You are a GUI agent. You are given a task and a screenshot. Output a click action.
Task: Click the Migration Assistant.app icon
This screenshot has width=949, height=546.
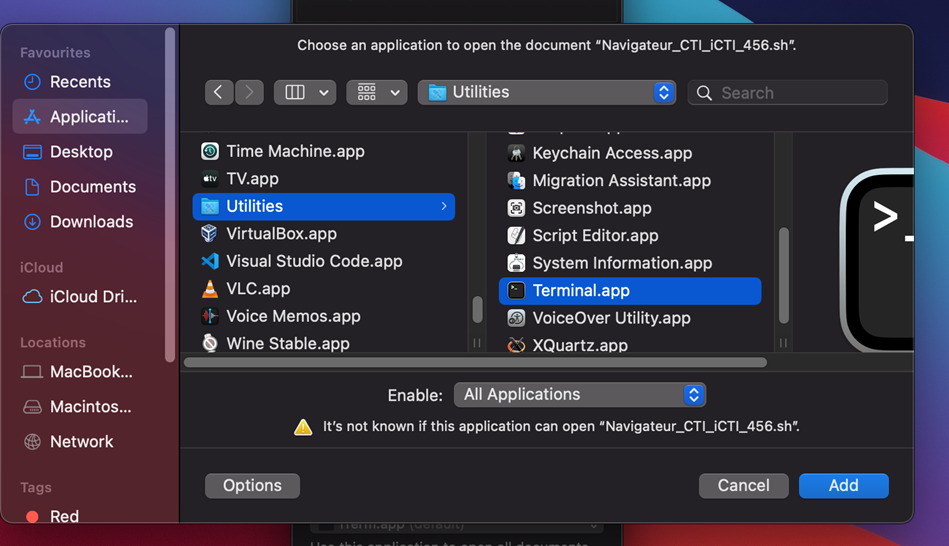pos(516,181)
